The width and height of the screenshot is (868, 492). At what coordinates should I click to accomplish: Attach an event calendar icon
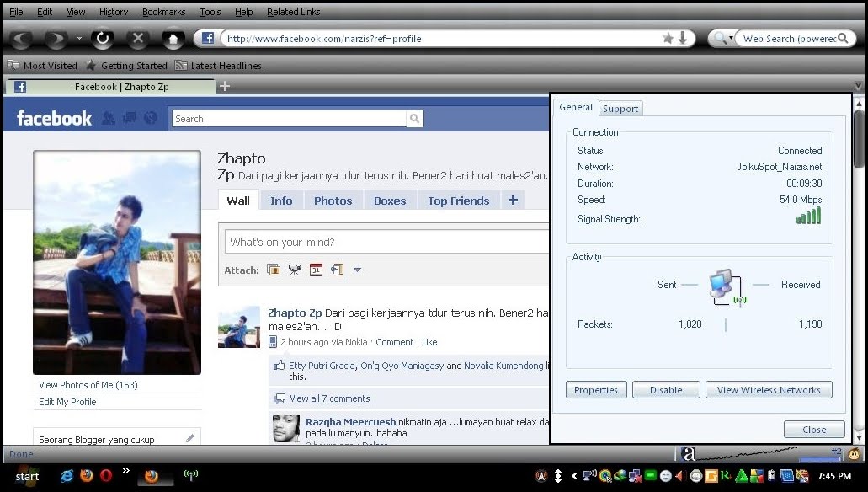pos(316,270)
